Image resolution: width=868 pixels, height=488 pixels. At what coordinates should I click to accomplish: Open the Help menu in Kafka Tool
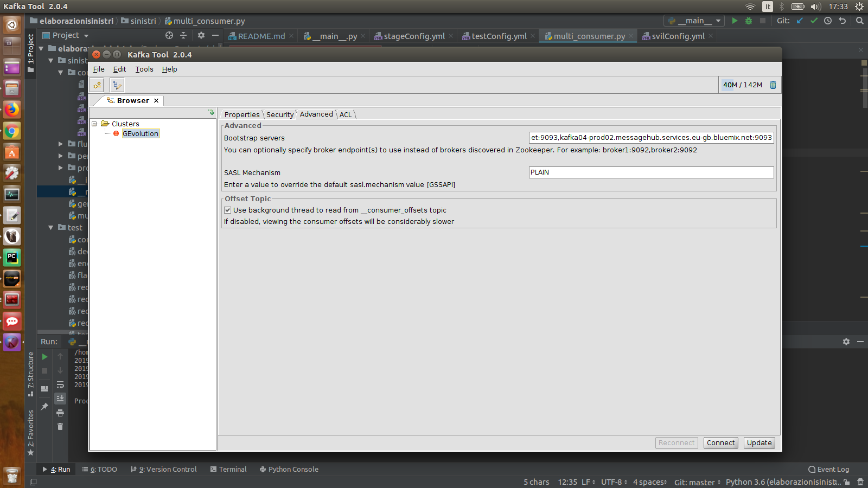click(169, 69)
